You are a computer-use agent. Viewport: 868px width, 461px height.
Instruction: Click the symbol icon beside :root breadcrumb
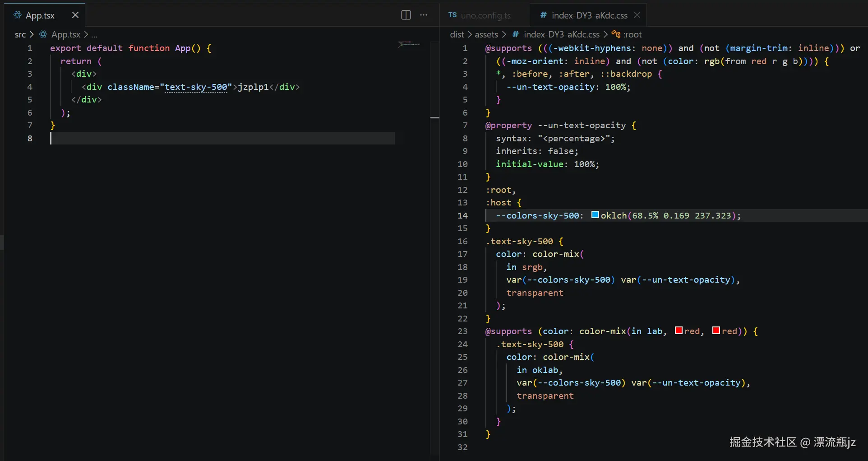tap(616, 34)
